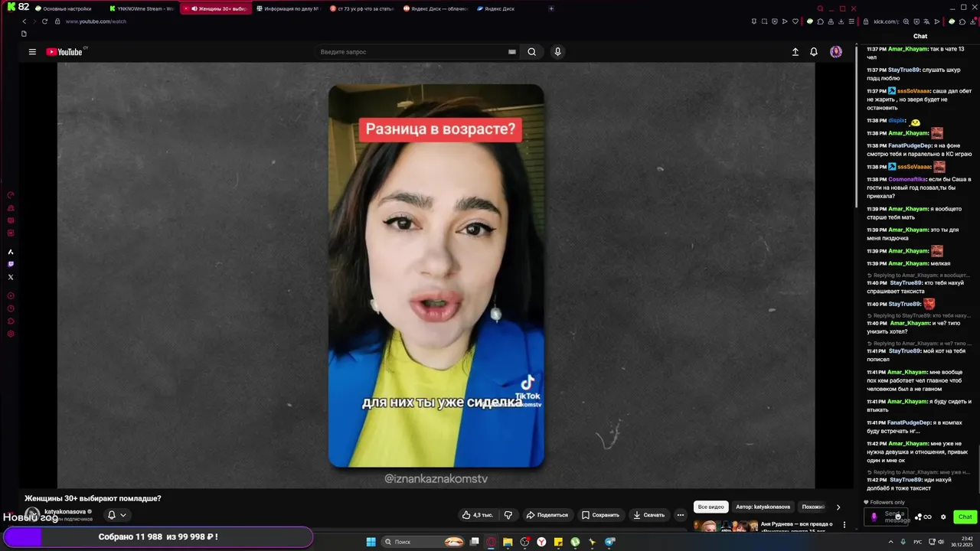980x551 pixels.
Task: Switch keyboard language 'РУС' in tray
Action: pos(918,542)
